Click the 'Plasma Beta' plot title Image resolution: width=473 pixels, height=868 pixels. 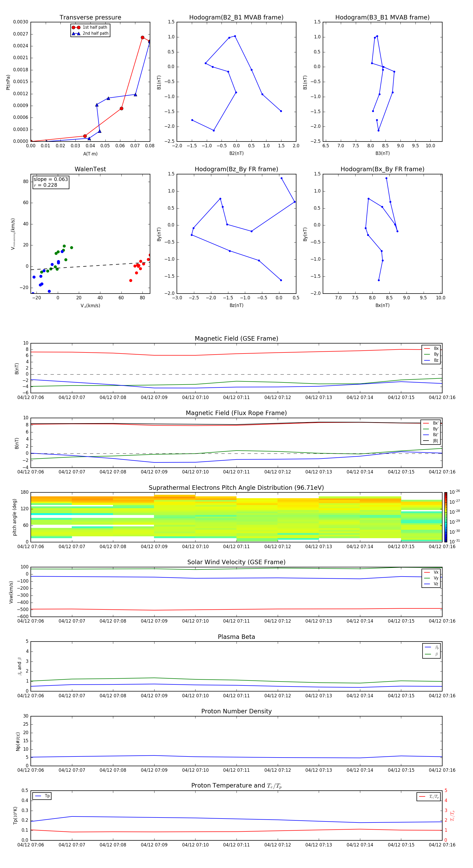click(236, 637)
